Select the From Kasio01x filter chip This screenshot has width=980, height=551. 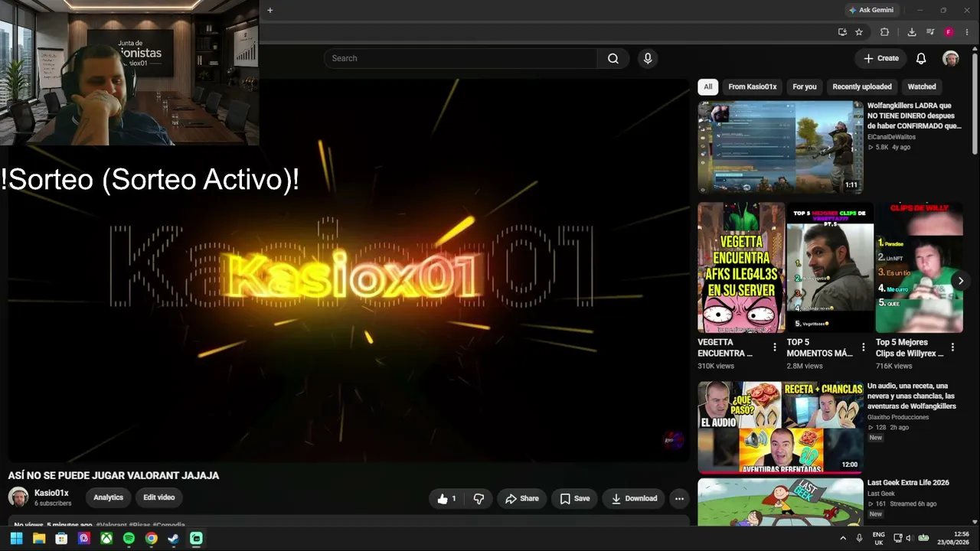[x=753, y=87]
